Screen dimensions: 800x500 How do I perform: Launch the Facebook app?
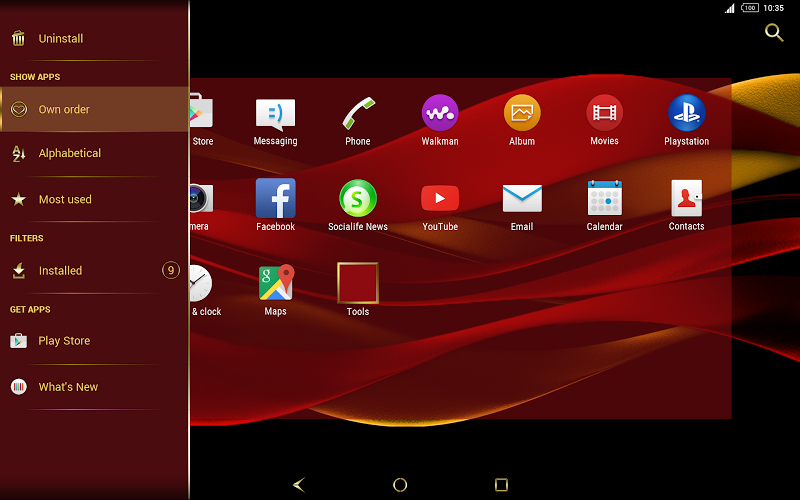point(276,205)
